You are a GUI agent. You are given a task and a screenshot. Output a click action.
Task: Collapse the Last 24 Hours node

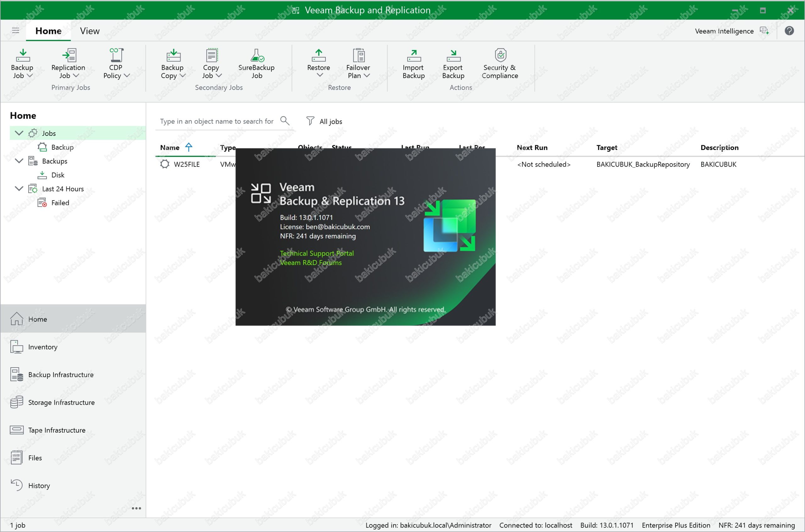(19, 189)
